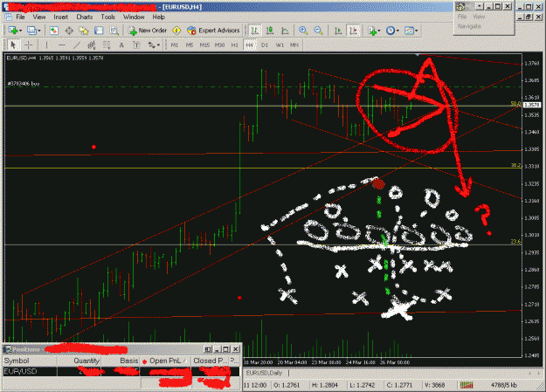This screenshot has width=546, height=392.
Task: Open the Window menu
Action: [134, 17]
